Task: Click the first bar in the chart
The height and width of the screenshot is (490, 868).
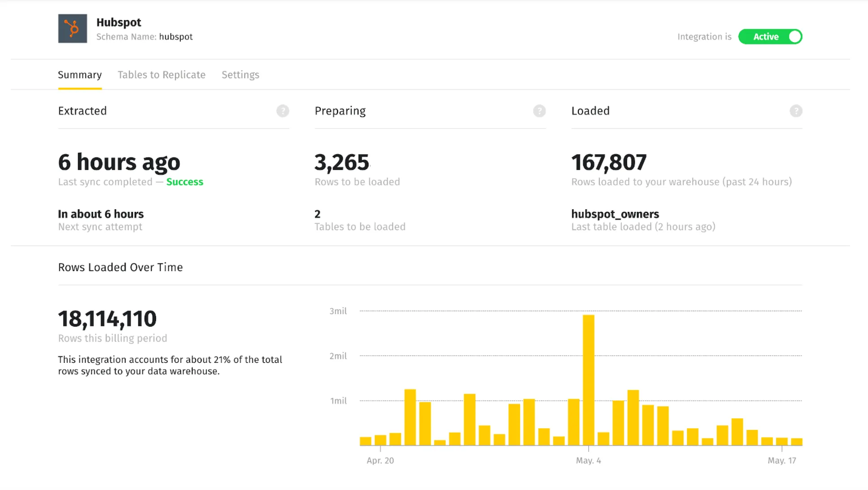Action: coord(365,441)
